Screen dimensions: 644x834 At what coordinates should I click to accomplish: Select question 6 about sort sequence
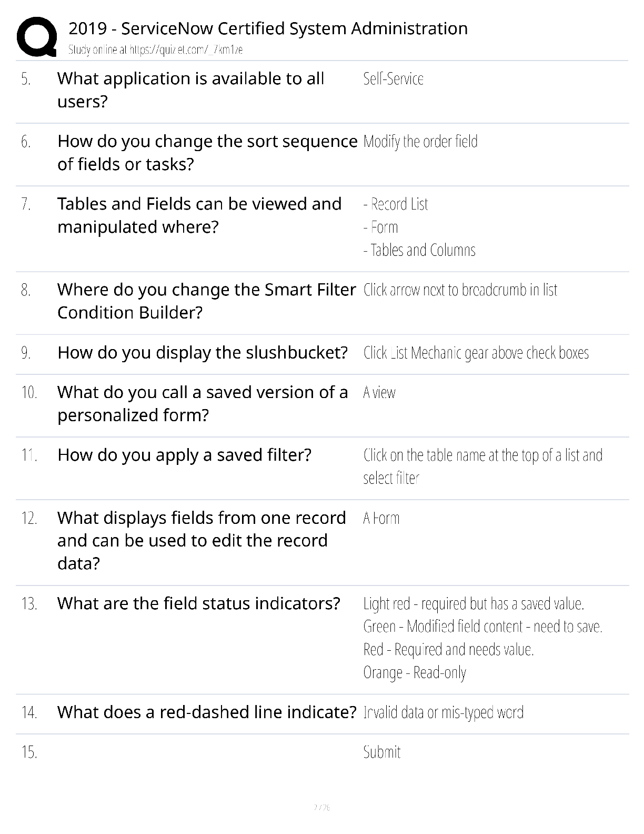[x=207, y=153]
